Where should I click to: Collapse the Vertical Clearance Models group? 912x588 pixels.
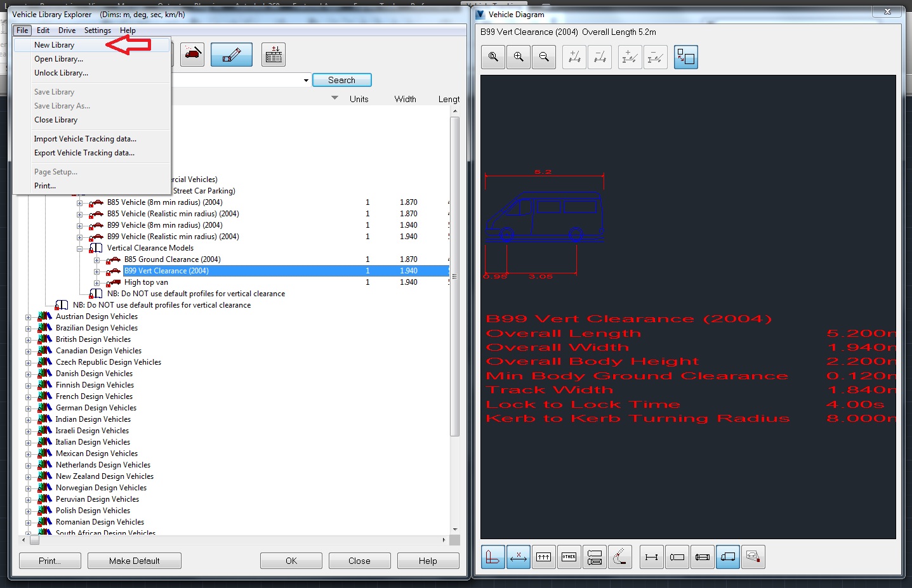[x=80, y=249]
